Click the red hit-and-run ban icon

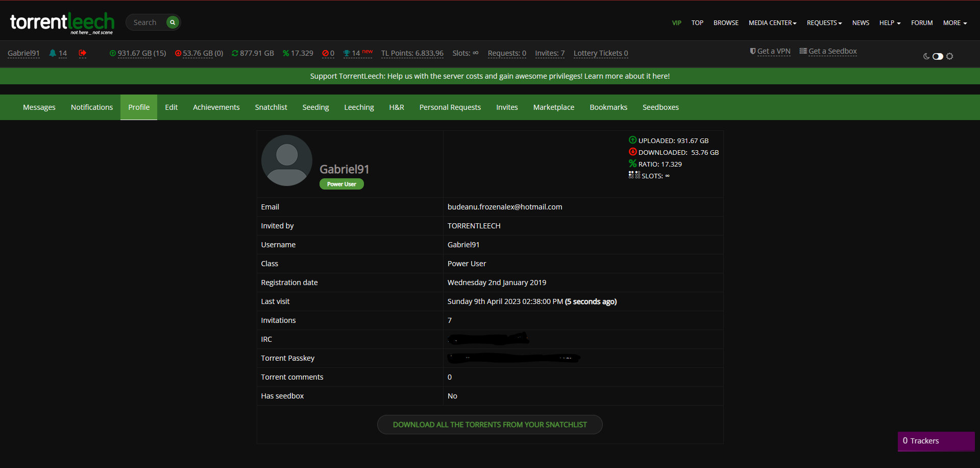[325, 53]
